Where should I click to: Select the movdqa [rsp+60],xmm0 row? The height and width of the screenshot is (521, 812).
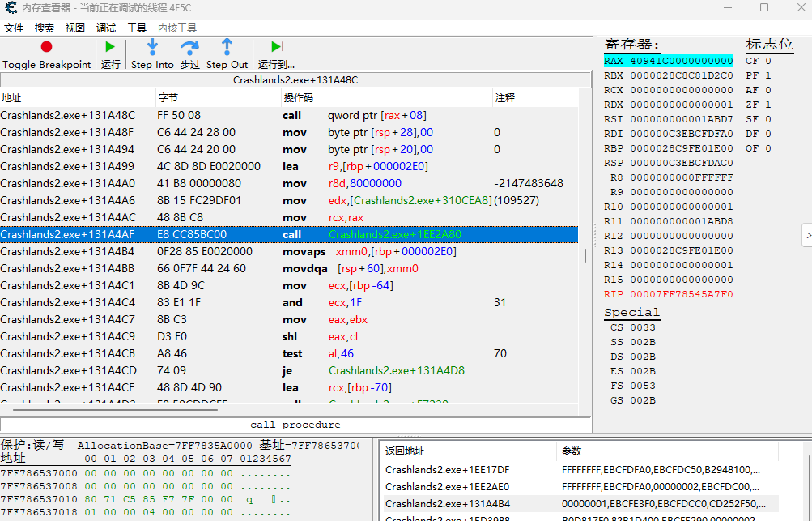tap(289, 268)
